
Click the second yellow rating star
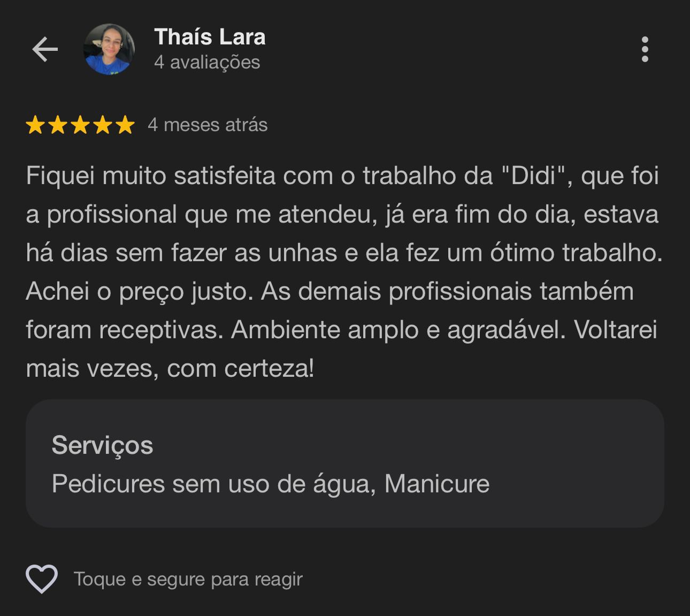pos(58,125)
